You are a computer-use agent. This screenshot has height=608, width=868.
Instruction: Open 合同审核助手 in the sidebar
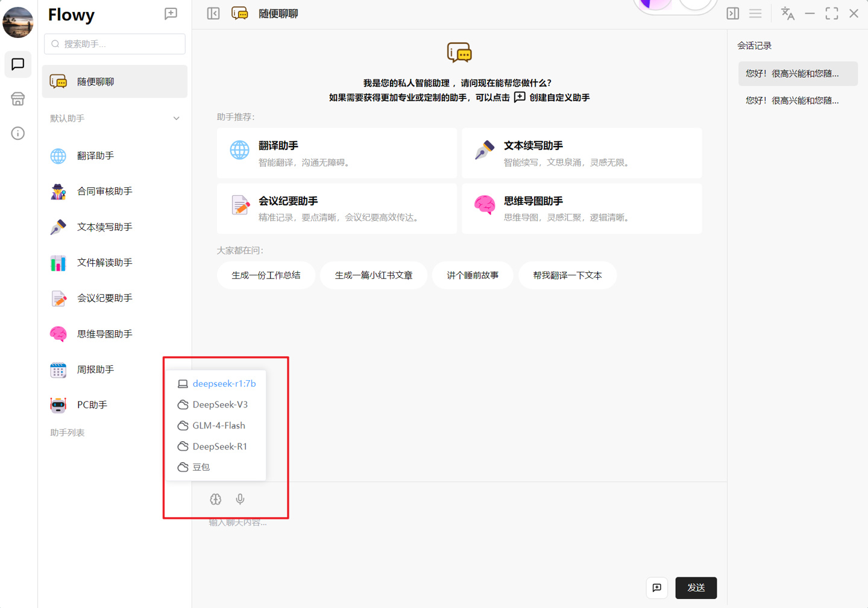[104, 192]
